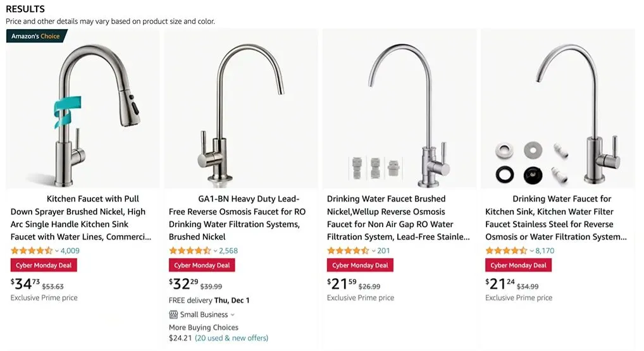Open the 8,170 reviews count link
Image resolution: width=644 pixels, height=351 pixels.
click(545, 250)
